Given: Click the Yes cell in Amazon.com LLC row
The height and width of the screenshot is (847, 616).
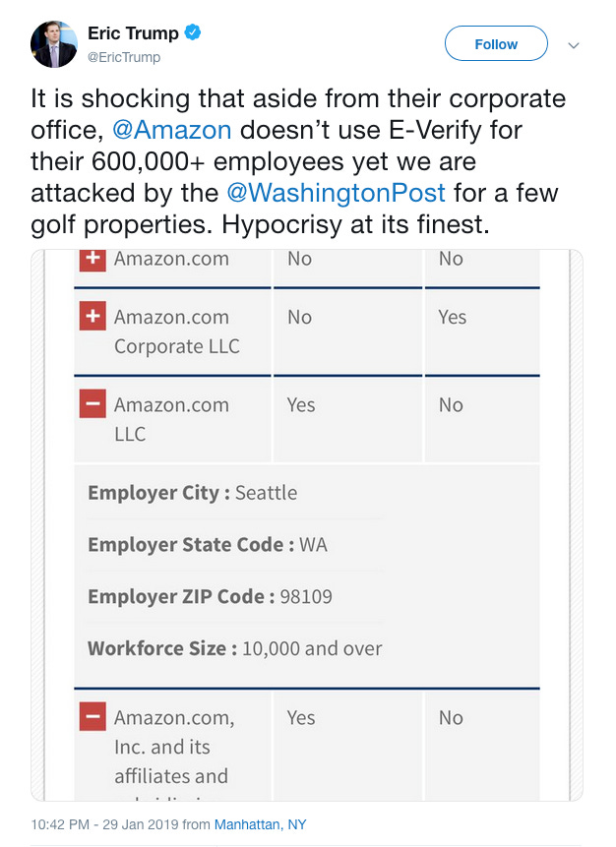Looking at the screenshot, I should point(301,404).
